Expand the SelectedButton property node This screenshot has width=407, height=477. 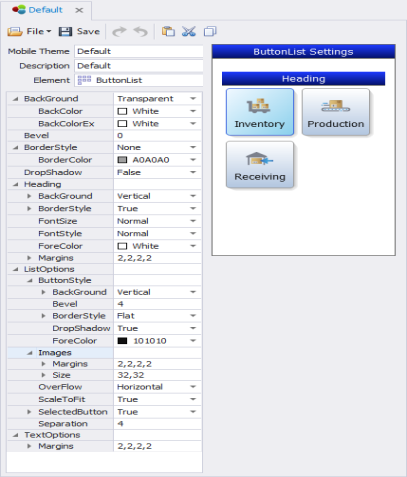[29, 412]
